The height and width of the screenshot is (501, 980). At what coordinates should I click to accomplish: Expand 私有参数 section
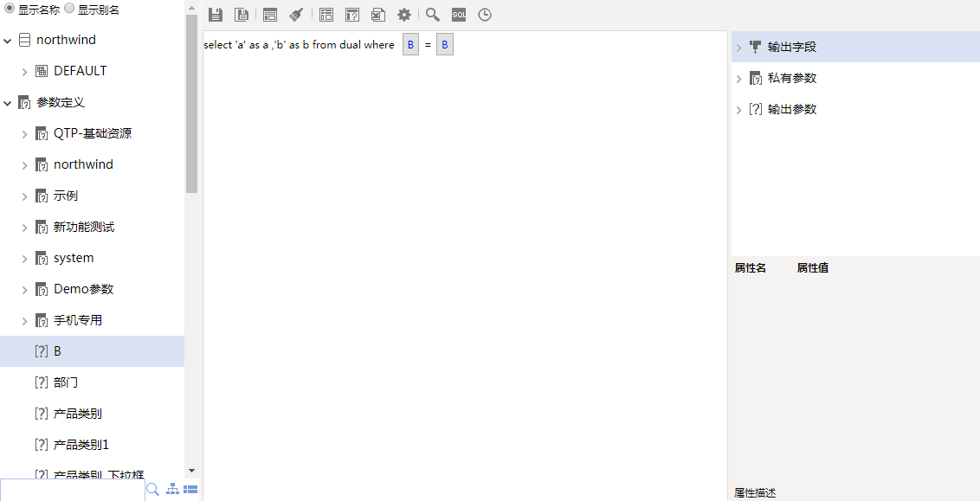pyautogui.click(x=738, y=79)
